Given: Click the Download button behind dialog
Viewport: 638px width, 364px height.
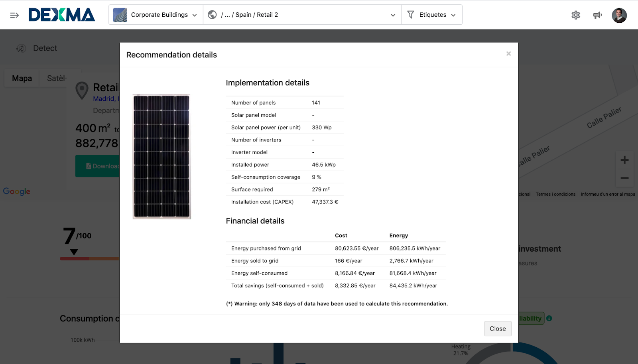Looking at the screenshot, I should (x=98, y=166).
